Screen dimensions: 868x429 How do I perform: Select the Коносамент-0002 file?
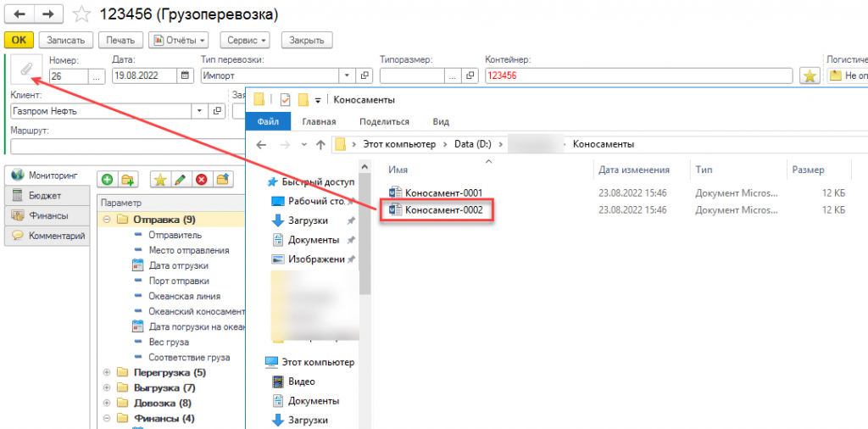[x=437, y=209]
